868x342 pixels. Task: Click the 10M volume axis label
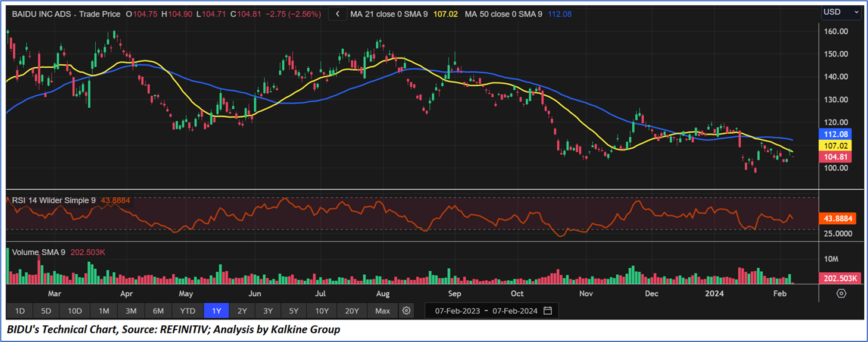[832, 259]
